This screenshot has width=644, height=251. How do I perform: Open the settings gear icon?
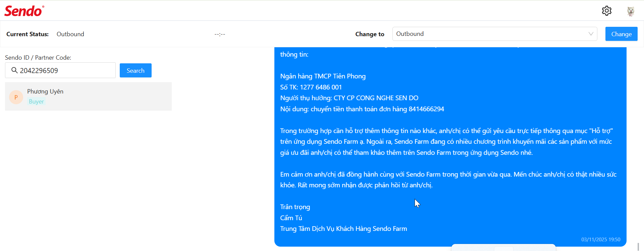[606, 11]
